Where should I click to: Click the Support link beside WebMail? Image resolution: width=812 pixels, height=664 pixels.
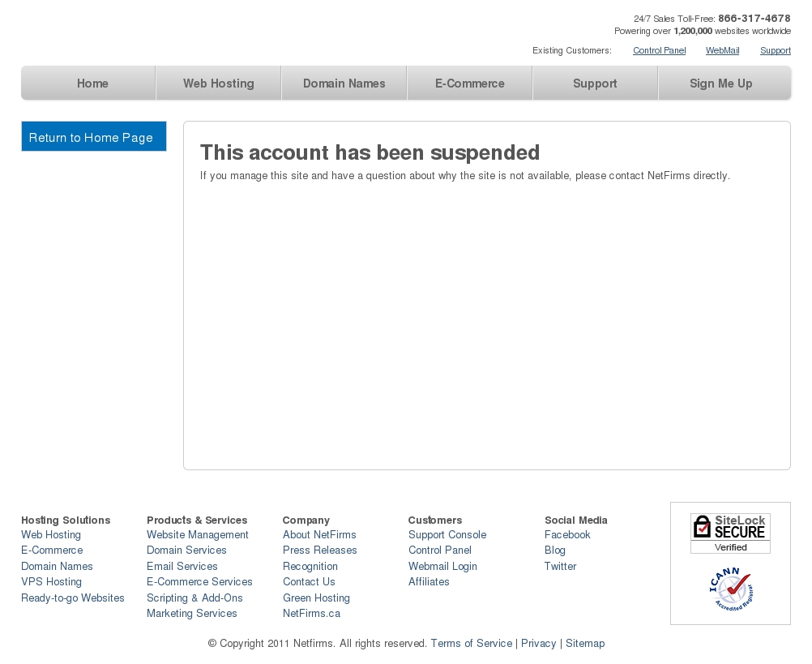[x=776, y=50]
